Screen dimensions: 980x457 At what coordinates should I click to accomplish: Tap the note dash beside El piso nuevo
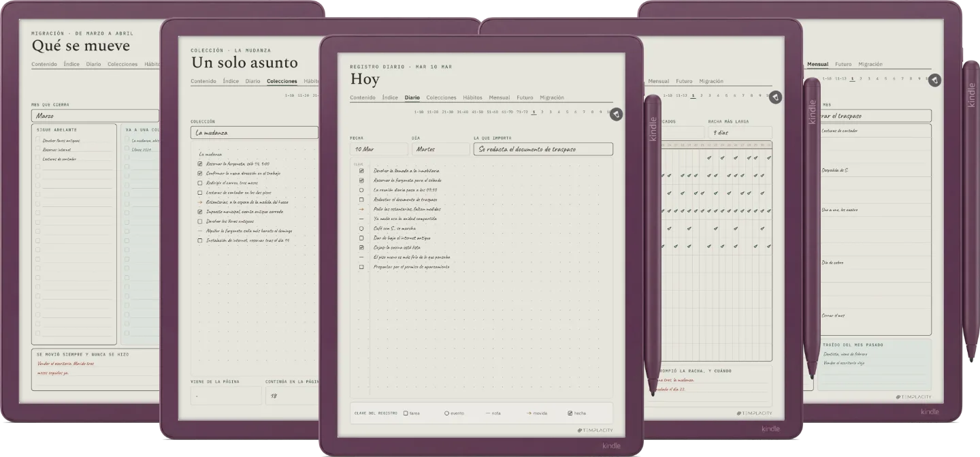361,257
